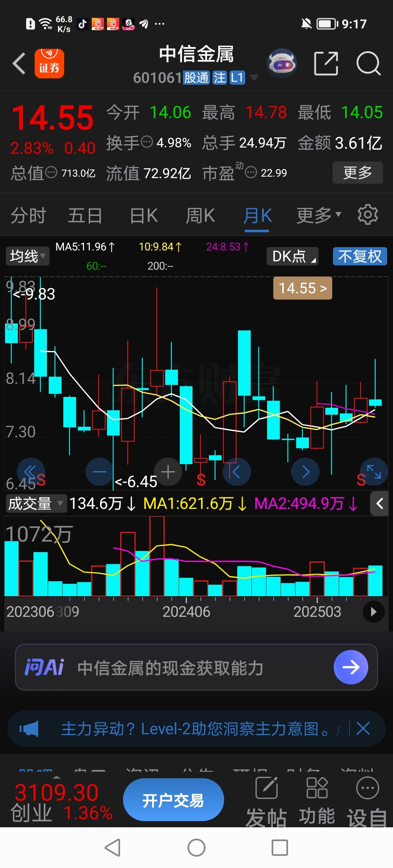The image size is (393, 868).
Task: Switch to the 五日 tab
Action: [x=85, y=216]
